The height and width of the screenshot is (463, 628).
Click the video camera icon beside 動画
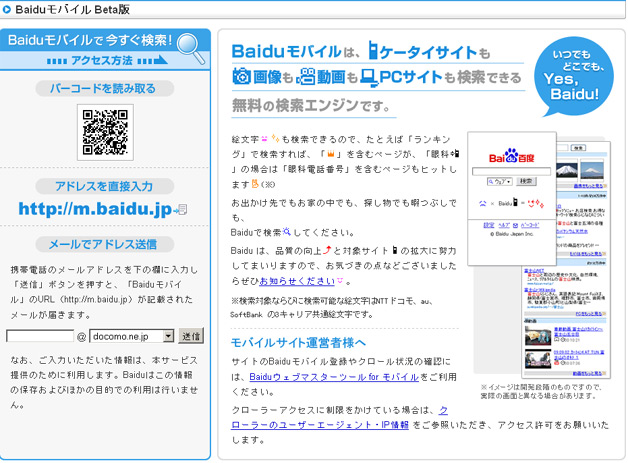308,76
